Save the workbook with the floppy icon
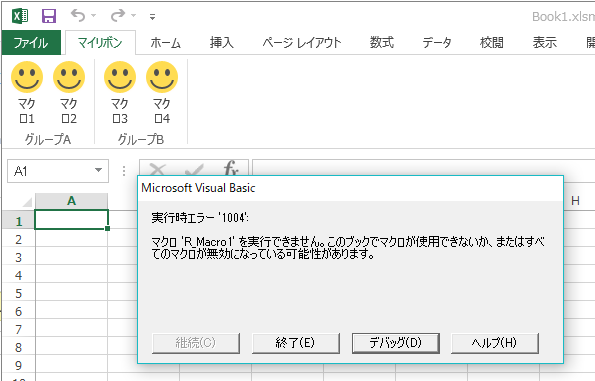595x381 pixels. (x=49, y=16)
